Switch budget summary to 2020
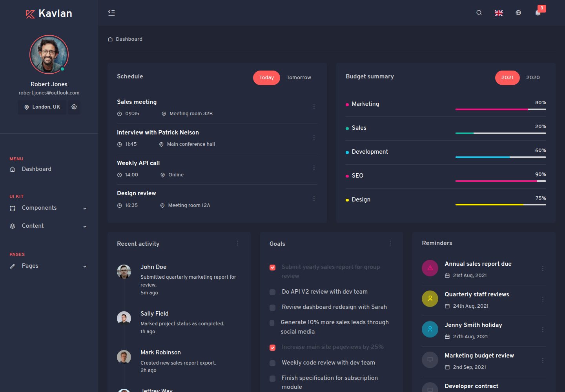The image size is (565, 392). [533, 78]
